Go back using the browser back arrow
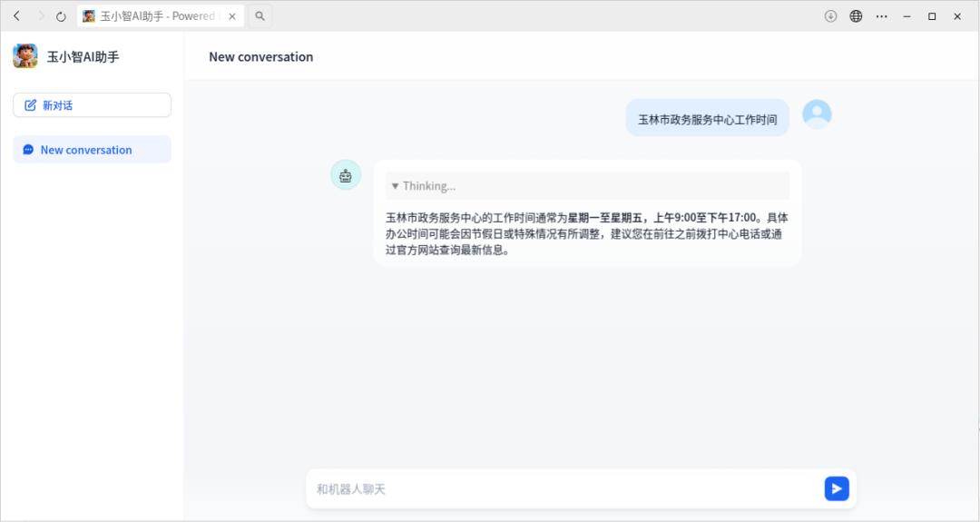 (17, 16)
